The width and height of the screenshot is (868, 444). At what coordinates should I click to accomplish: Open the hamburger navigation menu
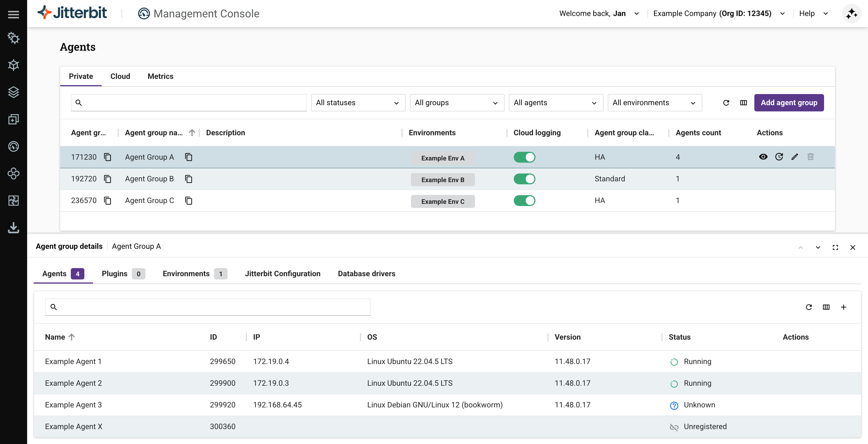[14, 14]
